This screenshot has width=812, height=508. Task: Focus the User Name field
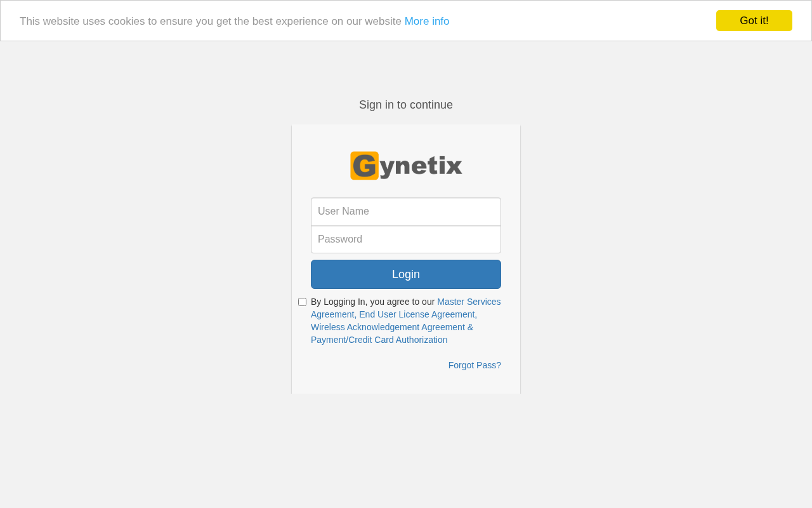(x=406, y=211)
